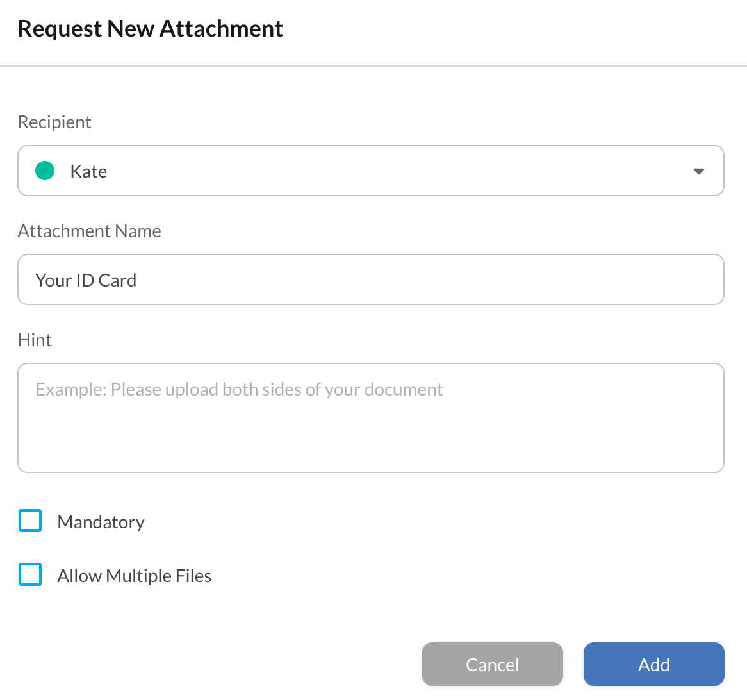The width and height of the screenshot is (747, 700).
Task: Click the Mandatory label text
Action: 101,522
